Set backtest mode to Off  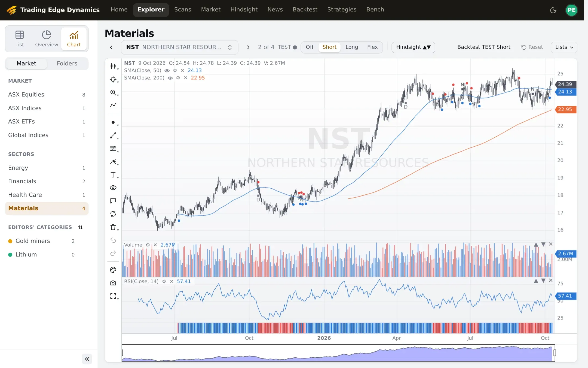(310, 47)
